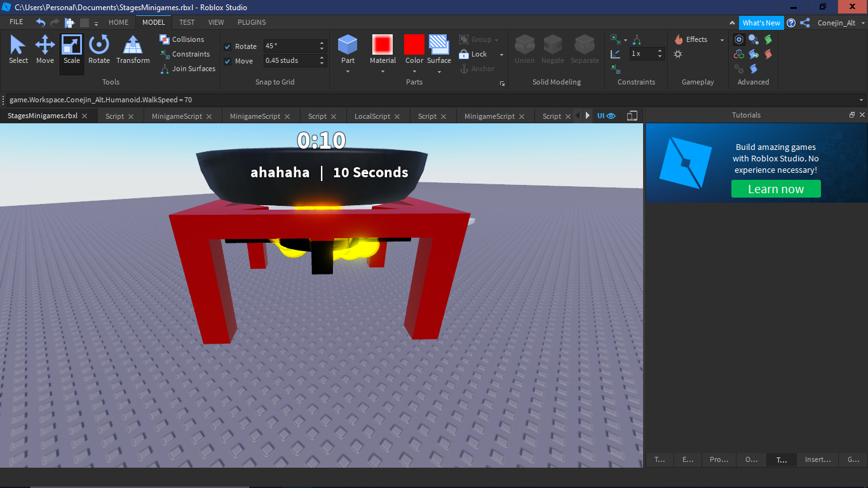
Task: Click the Move tool icon
Action: tap(44, 45)
